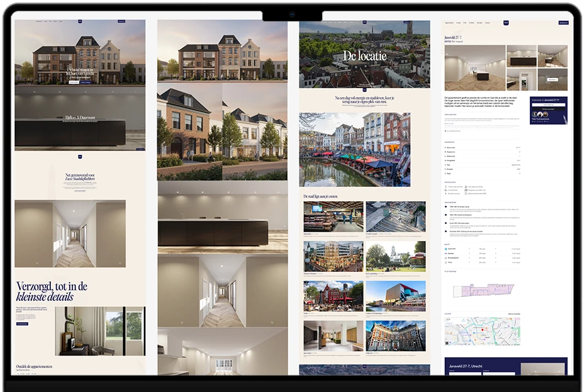Click the surface-area icon next to Woonruimte
This screenshot has width=587, height=392.
[445, 147]
